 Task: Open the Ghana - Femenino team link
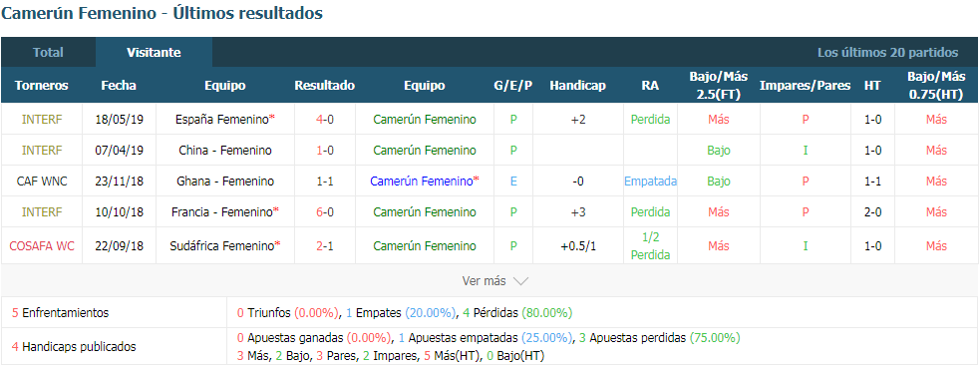click(x=225, y=182)
